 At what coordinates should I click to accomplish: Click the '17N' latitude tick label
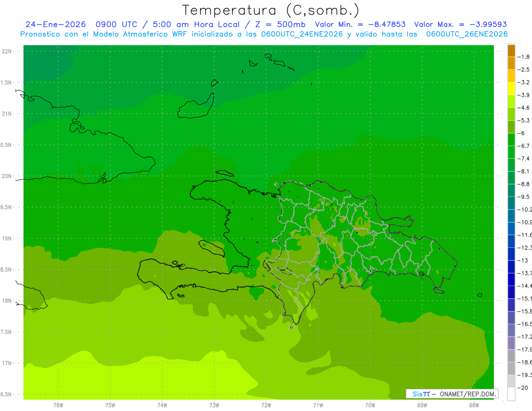click(7, 363)
